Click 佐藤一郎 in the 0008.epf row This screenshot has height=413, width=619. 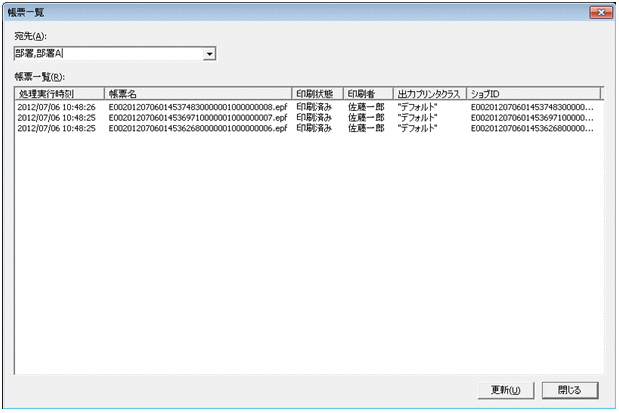pyautogui.click(x=366, y=107)
